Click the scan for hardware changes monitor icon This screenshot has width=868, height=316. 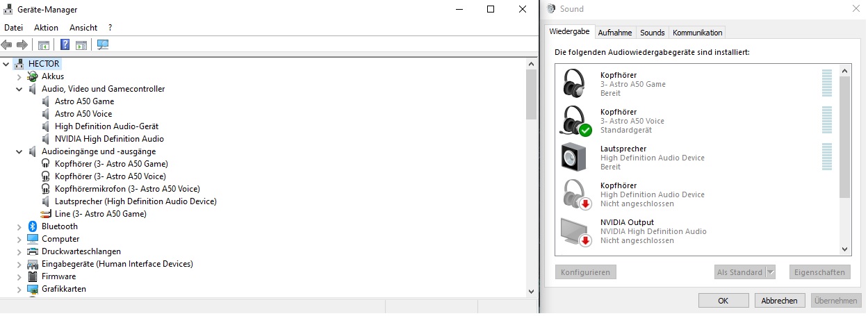tap(103, 45)
